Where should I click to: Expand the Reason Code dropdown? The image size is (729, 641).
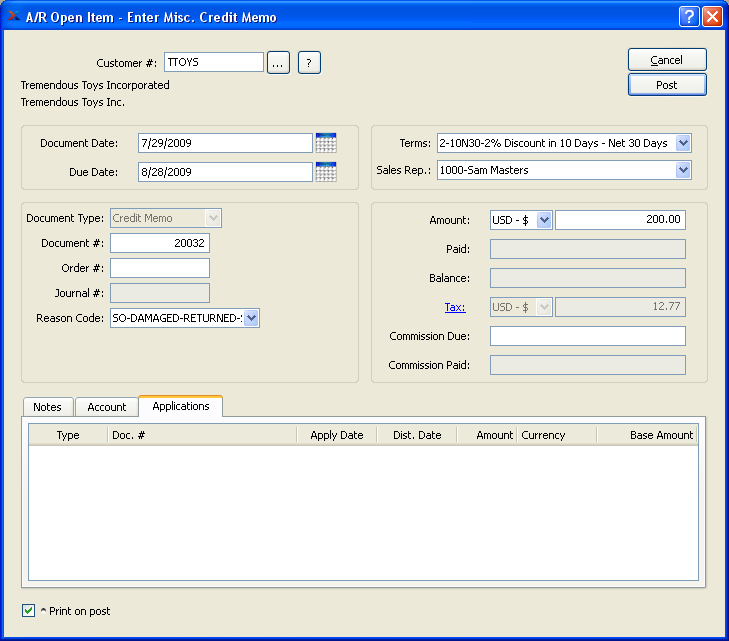251,318
